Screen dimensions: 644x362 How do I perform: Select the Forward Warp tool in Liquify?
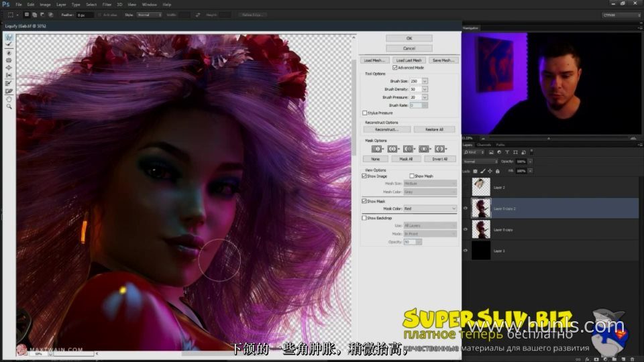pyautogui.click(x=9, y=38)
